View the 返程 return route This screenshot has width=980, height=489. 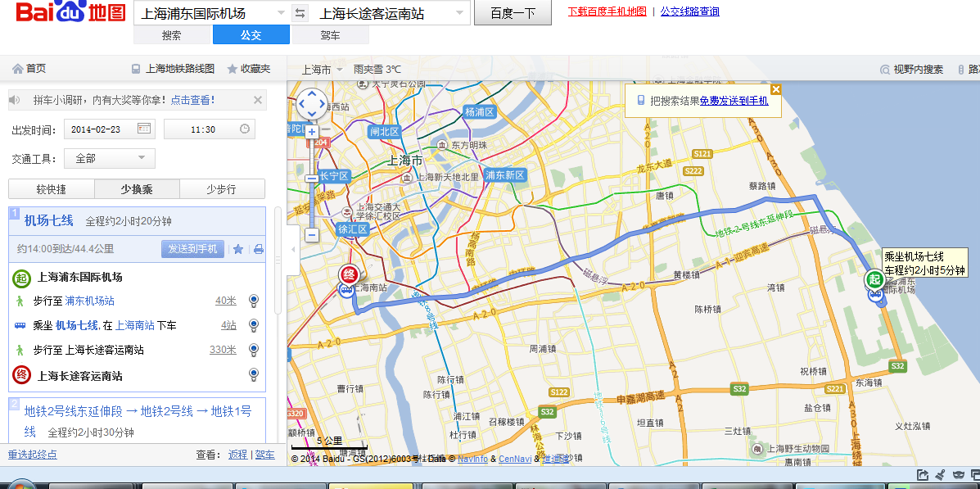point(237,455)
